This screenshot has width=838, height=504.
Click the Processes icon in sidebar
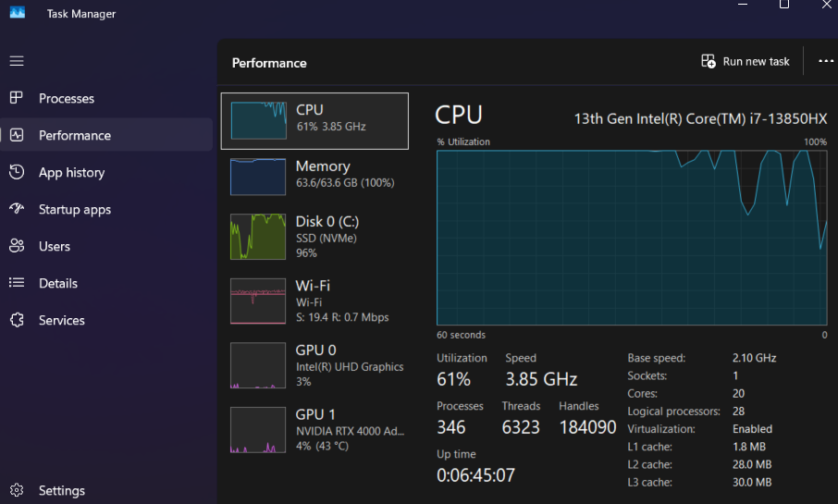17,98
